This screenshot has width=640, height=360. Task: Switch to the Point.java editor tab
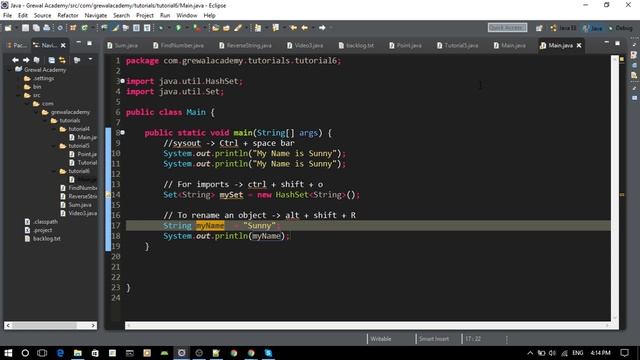pos(405,45)
